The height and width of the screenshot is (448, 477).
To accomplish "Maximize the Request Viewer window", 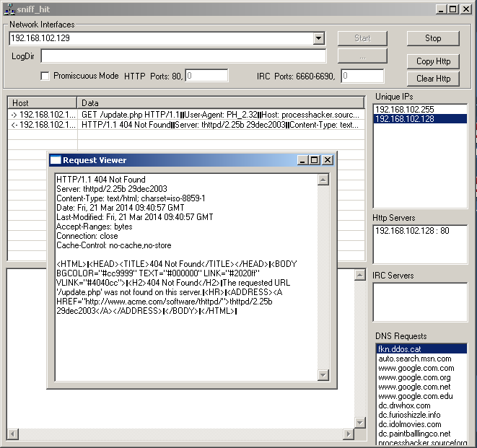I will point(315,160).
